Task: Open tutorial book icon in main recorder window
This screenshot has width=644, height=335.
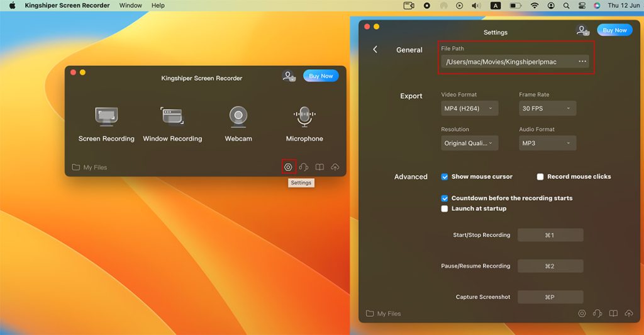Action: click(x=319, y=167)
